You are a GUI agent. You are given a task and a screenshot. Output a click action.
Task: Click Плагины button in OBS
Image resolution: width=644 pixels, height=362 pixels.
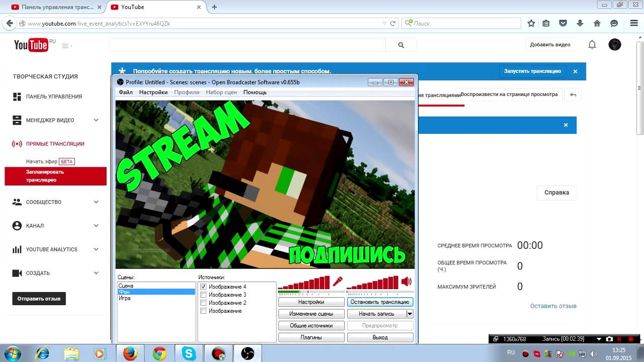[311, 337]
